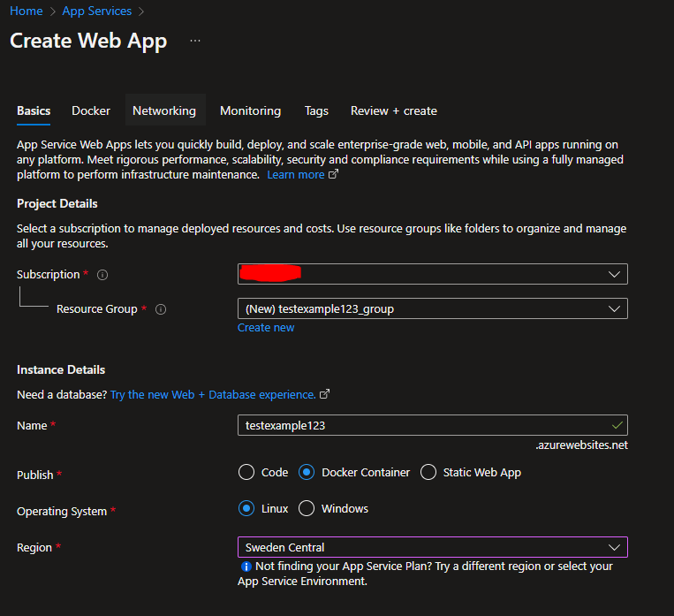Click the ellipsis next to Create Web App

[195, 41]
